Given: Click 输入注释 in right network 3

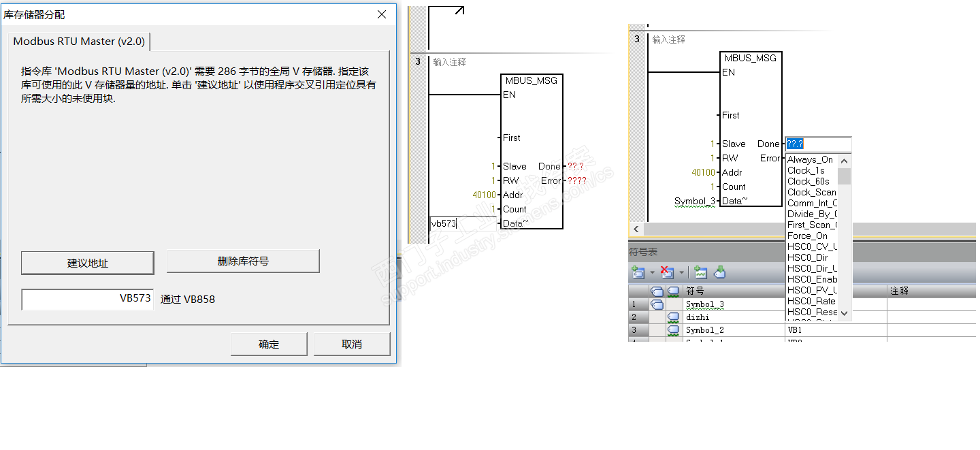Looking at the screenshot, I should pos(669,39).
